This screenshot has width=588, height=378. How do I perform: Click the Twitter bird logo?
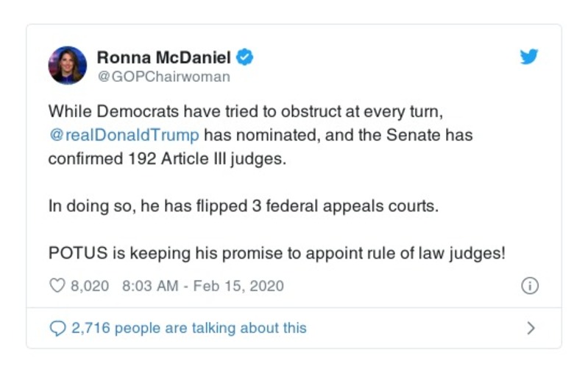[528, 58]
